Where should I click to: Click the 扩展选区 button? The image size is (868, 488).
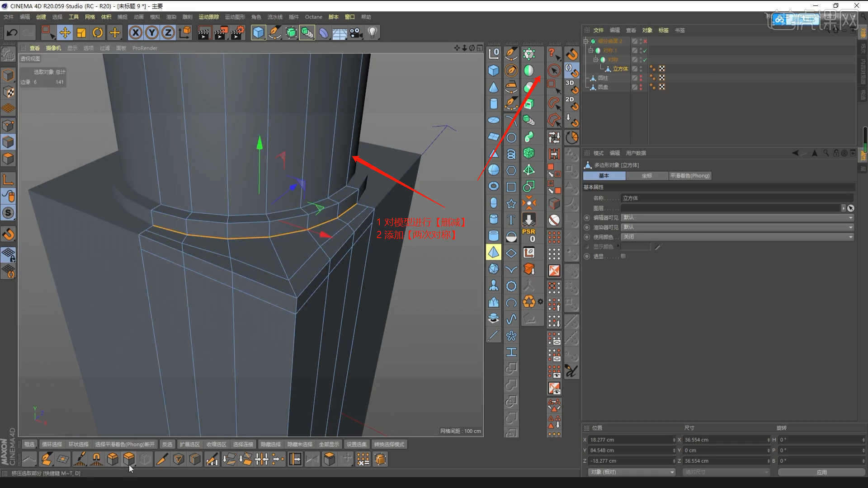(x=189, y=444)
